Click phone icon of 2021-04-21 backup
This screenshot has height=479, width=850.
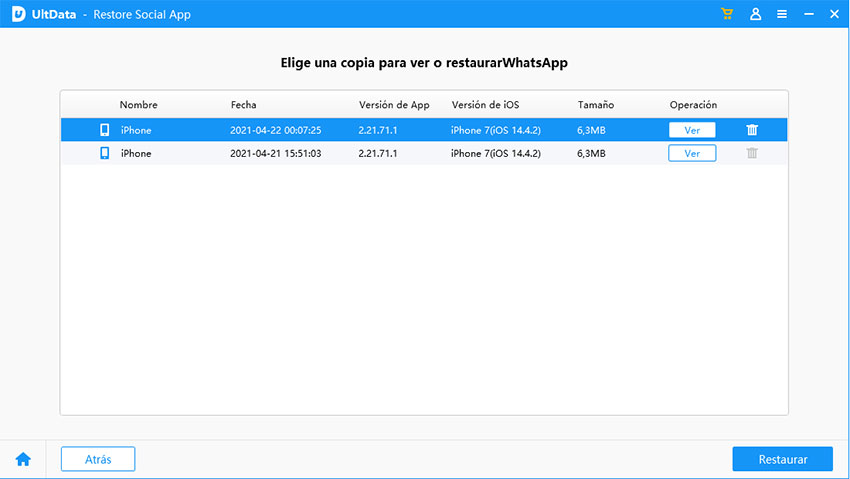pyautogui.click(x=105, y=153)
